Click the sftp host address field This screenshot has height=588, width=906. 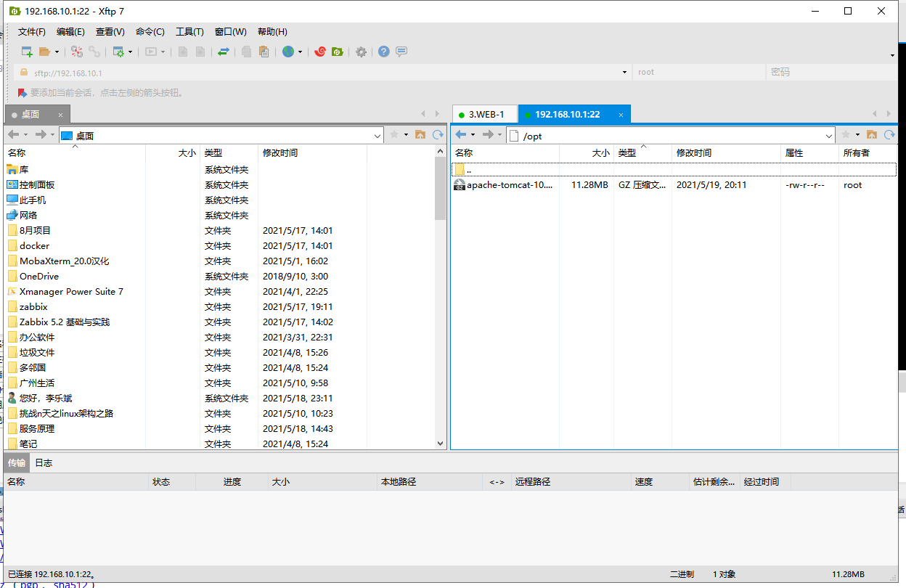click(322, 73)
